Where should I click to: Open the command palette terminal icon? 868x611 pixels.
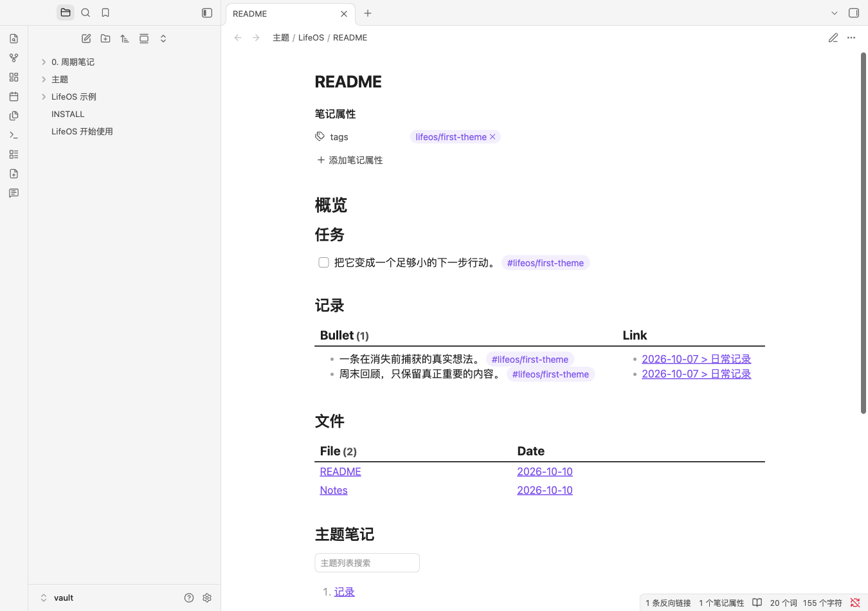[x=14, y=135]
